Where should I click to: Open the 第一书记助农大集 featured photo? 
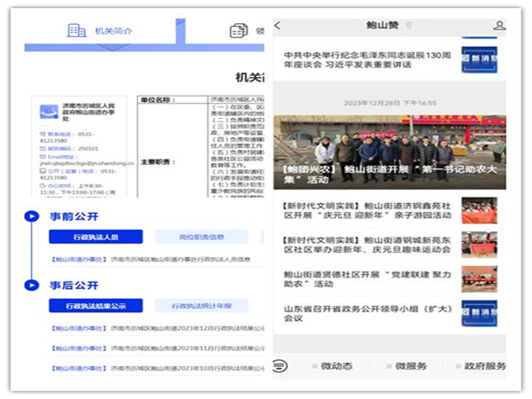coord(390,152)
